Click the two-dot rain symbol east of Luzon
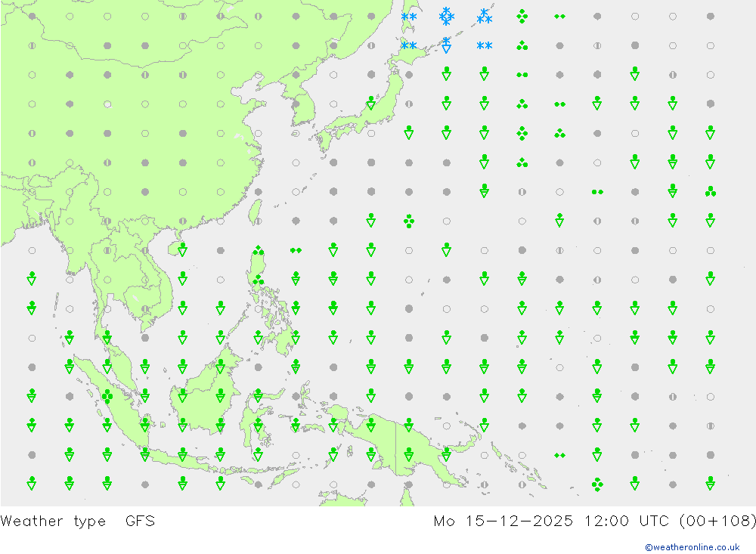756x554 pixels. point(296,250)
